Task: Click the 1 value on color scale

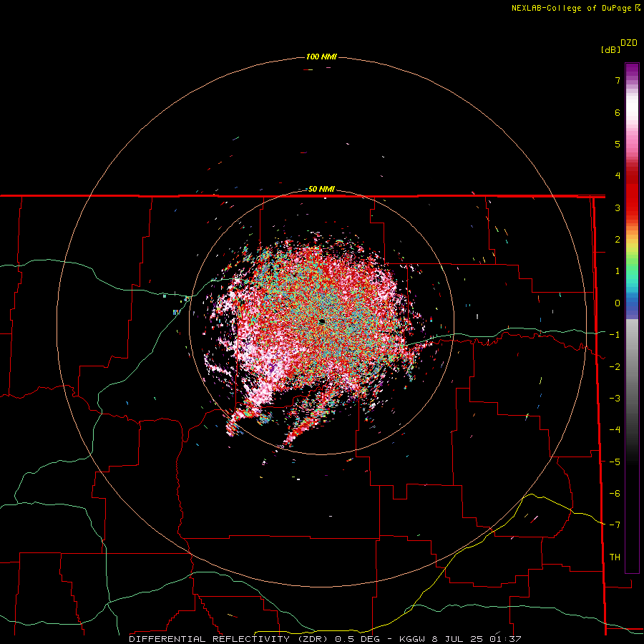Action: [x=618, y=271]
